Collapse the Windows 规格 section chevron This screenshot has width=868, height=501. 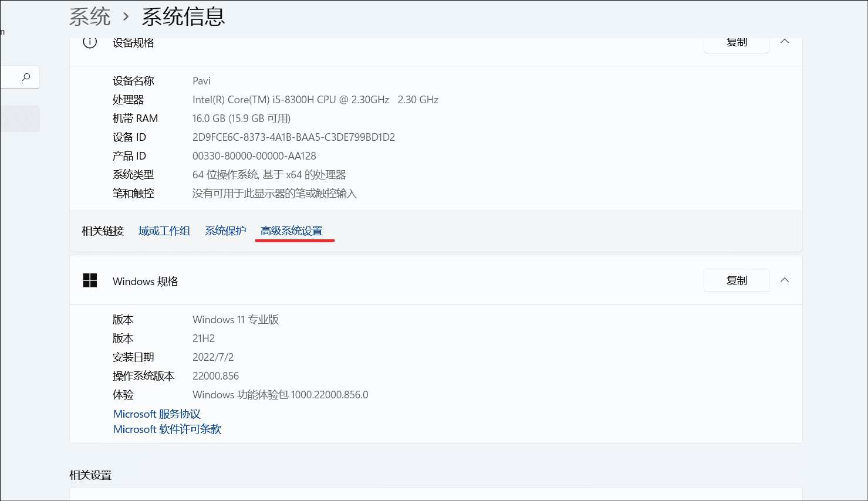[785, 280]
